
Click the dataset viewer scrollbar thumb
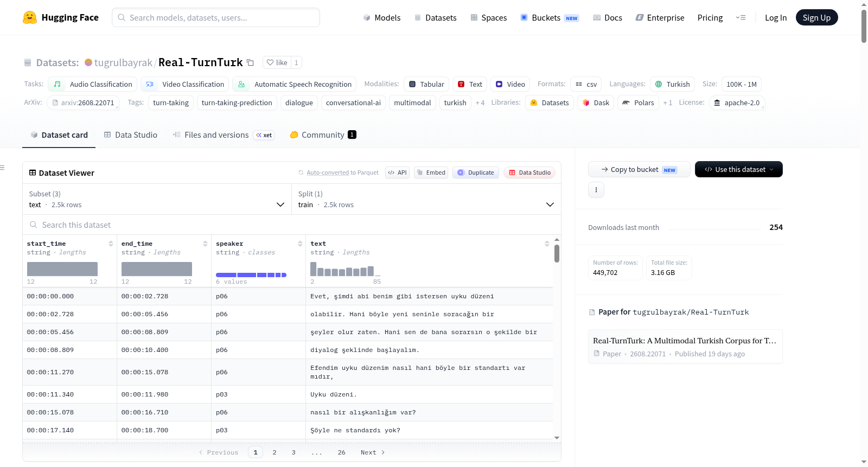[557, 253]
